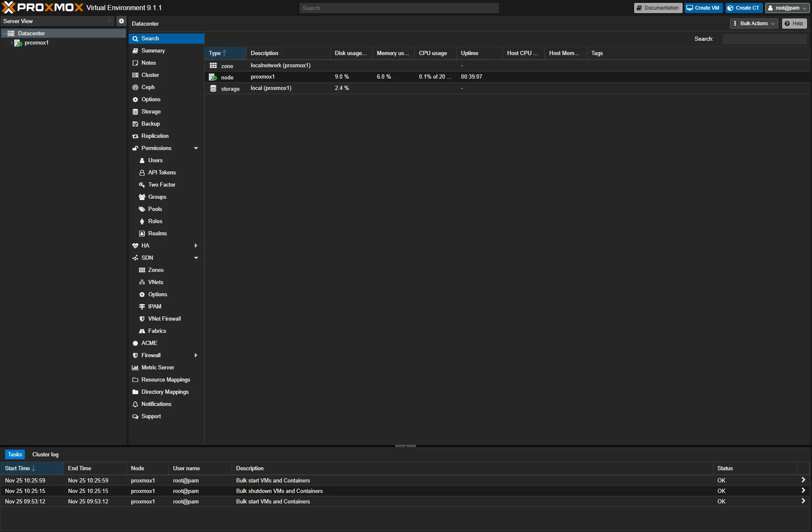Open the Two Factor settings
Image resolution: width=812 pixels, height=532 pixels.
coord(161,184)
